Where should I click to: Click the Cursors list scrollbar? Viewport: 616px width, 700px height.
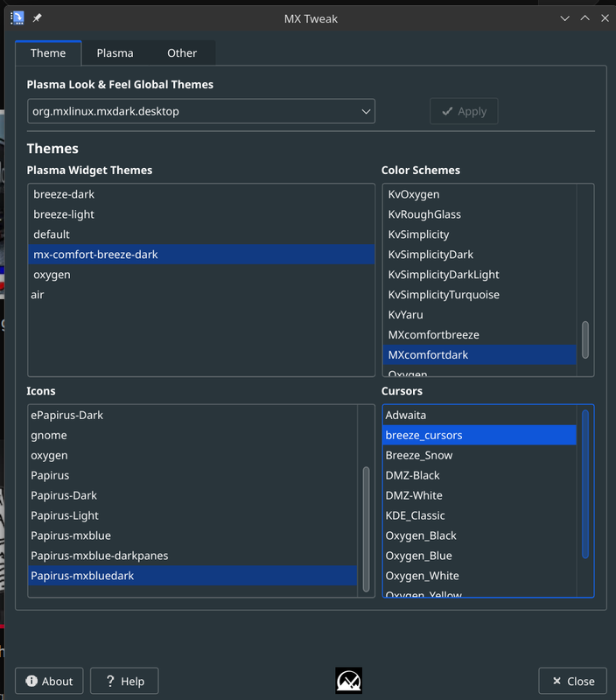coord(585,484)
